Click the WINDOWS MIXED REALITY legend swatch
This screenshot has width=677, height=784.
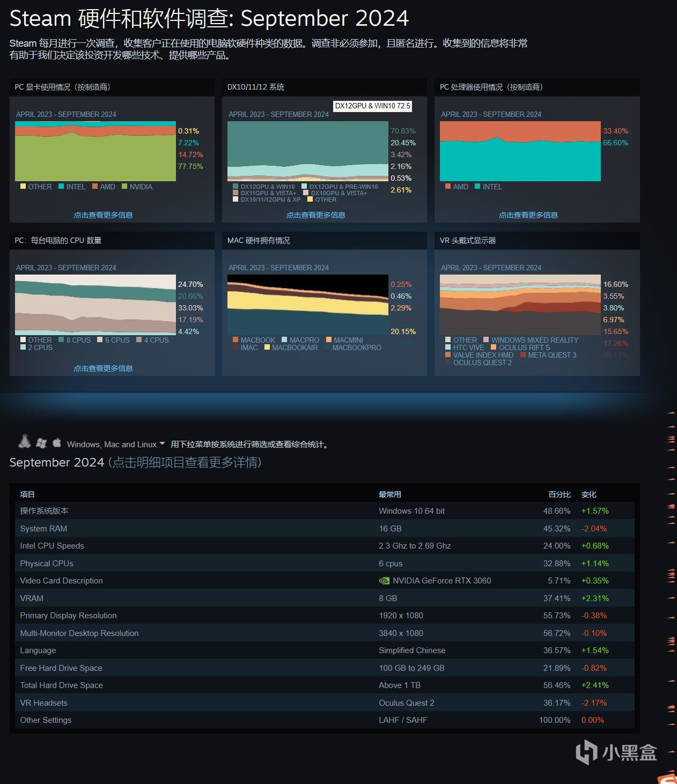(x=486, y=340)
